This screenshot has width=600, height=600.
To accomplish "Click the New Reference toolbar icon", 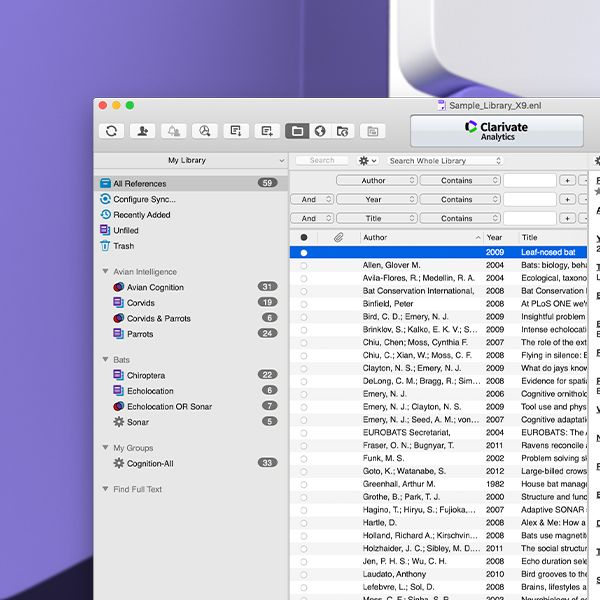I will (x=267, y=131).
